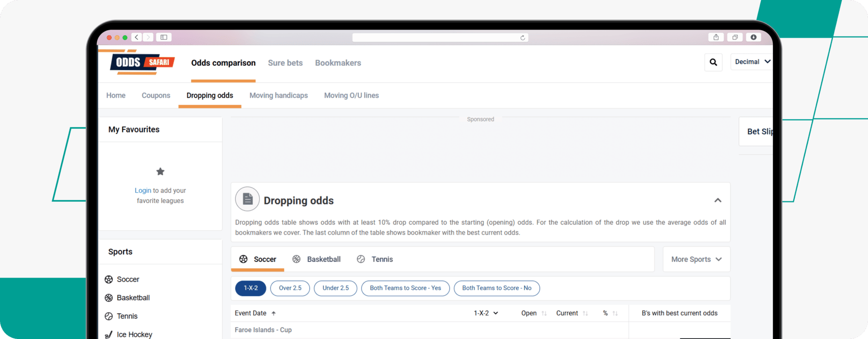Click the Tennis ball icon in sport tabs
The image size is (868, 339).
pos(361,259)
